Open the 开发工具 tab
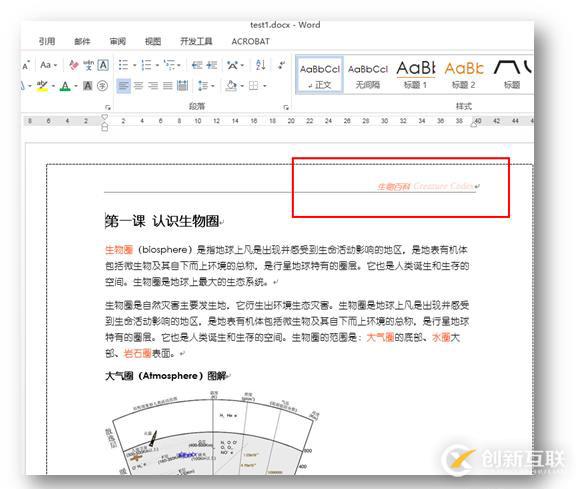Image resolution: width=576 pixels, height=489 pixels. (196, 41)
